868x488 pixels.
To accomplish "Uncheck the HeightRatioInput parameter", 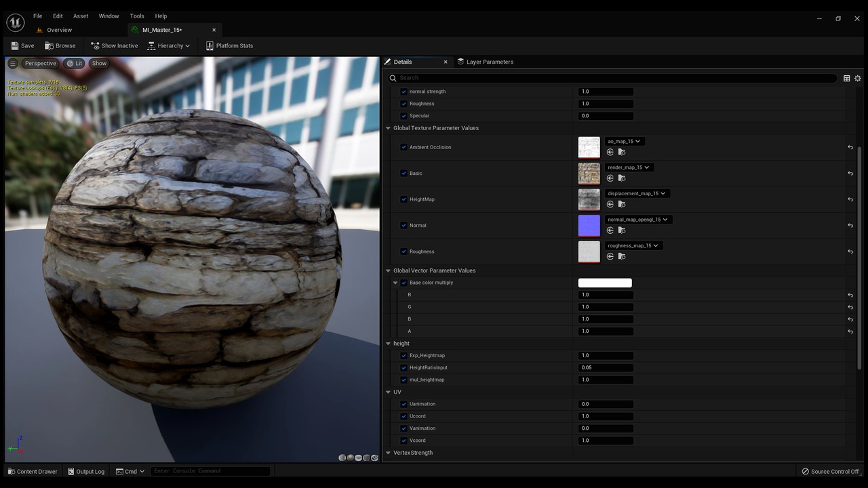I will pos(403,367).
